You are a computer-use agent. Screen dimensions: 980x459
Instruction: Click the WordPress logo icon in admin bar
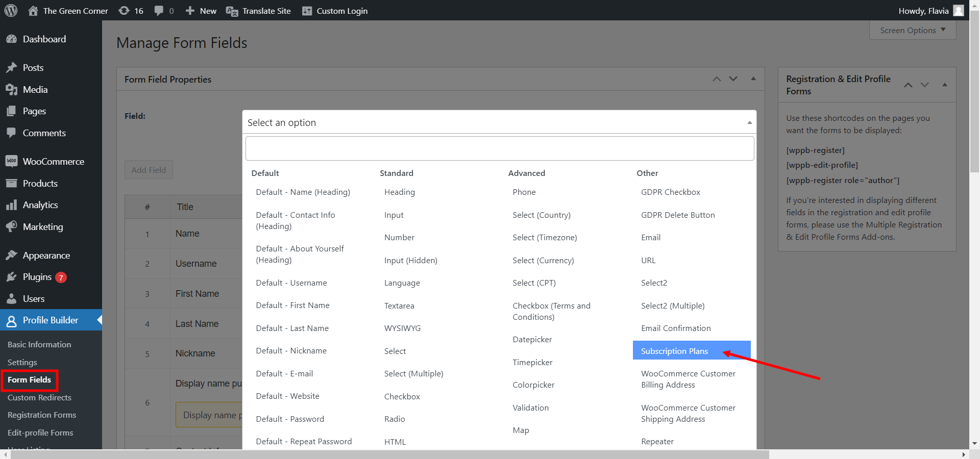coord(11,11)
